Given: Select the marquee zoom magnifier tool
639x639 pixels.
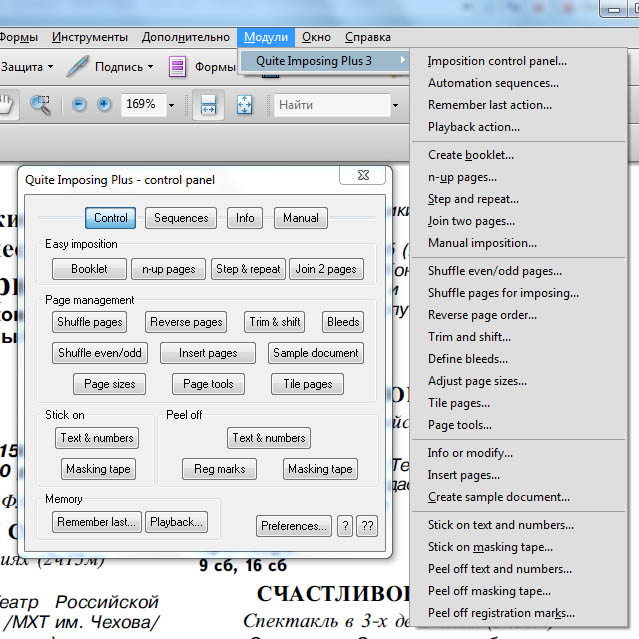Looking at the screenshot, I should [40, 105].
